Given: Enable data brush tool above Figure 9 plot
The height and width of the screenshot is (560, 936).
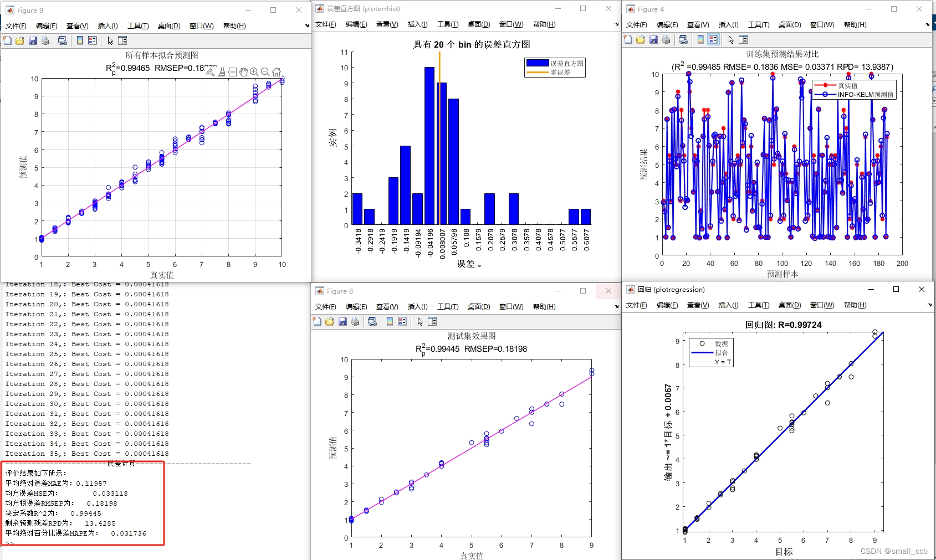Looking at the screenshot, I should [x=222, y=72].
